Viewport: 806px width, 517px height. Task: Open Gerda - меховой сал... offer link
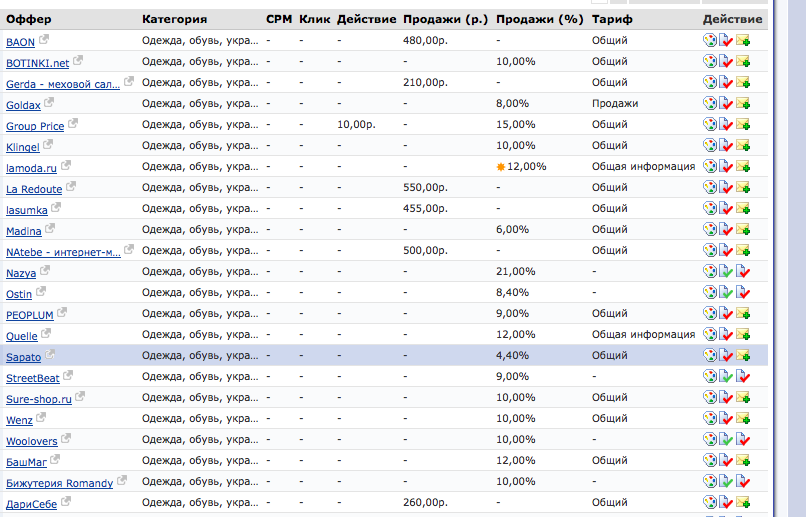63,84
